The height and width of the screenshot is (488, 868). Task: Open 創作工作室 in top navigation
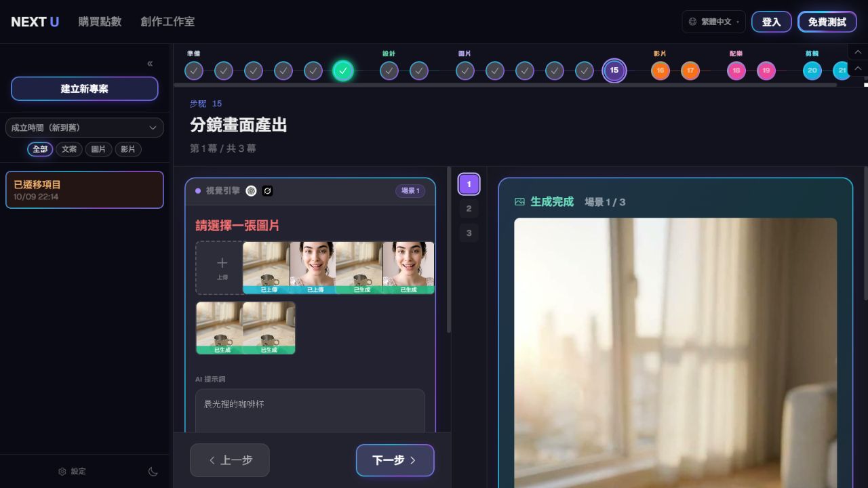tap(167, 22)
